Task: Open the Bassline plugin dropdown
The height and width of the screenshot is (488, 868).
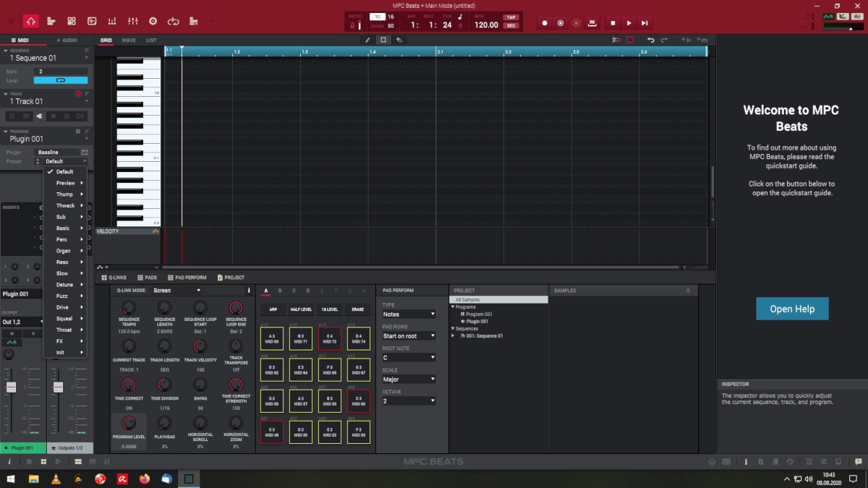Action: pyautogui.click(x=57, y=153)
